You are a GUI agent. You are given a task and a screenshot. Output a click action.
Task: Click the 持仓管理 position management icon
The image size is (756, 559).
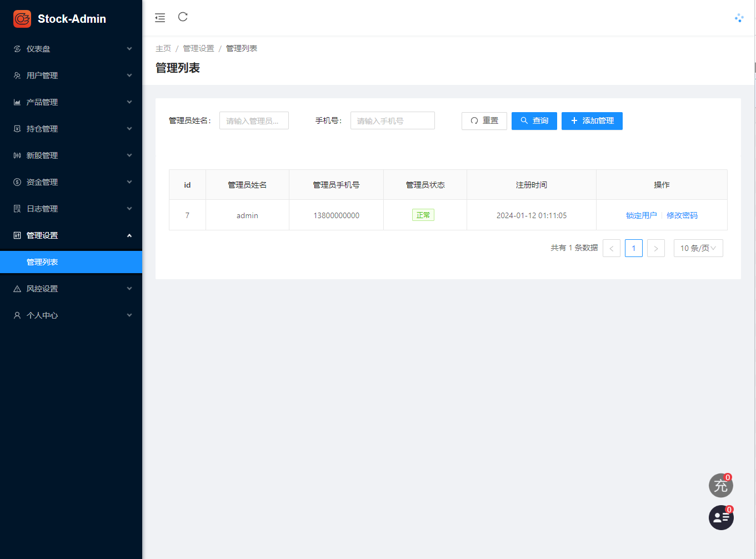17,128
